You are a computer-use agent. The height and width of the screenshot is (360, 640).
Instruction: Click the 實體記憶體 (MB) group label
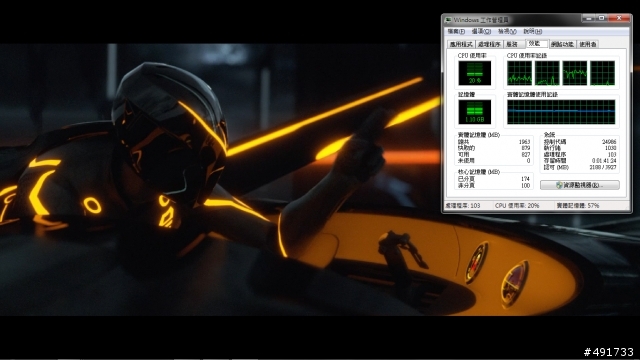pos(479,135)
